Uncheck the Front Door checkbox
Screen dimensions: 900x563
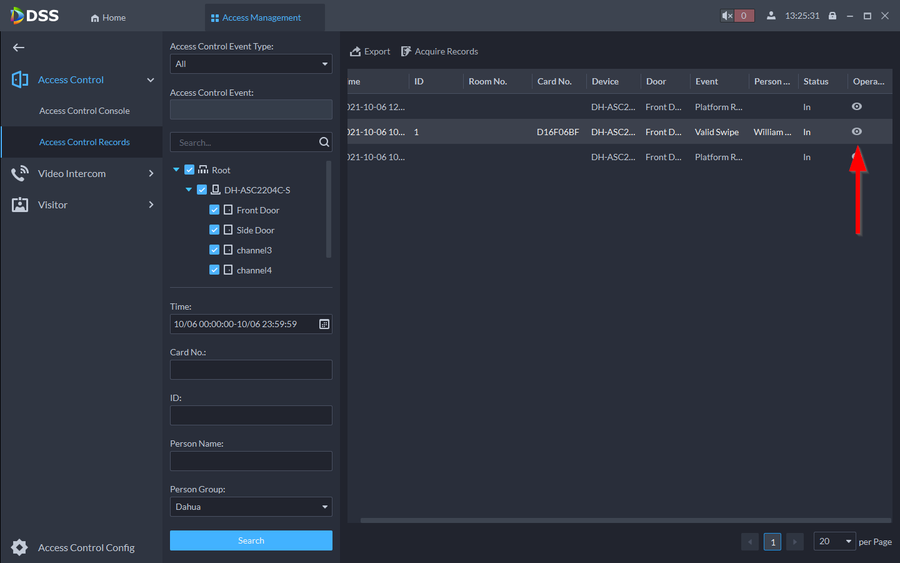click(x=215, y=210)
